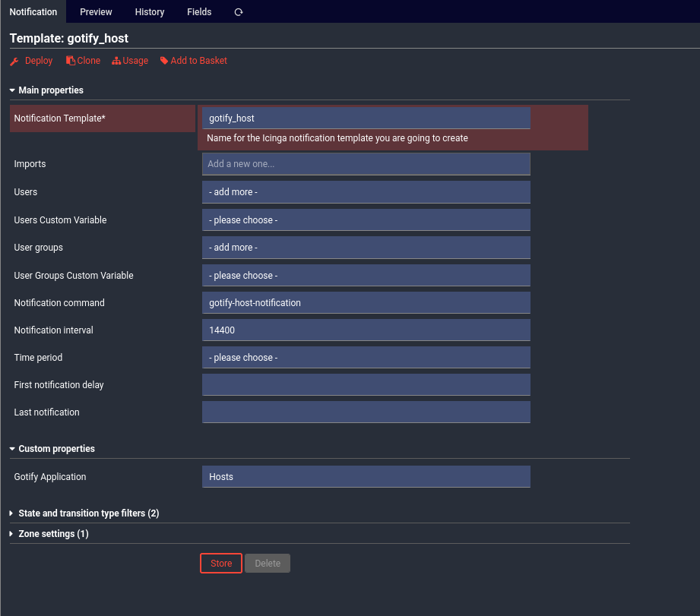Open the Notification command dropdown

coord(366,303)
